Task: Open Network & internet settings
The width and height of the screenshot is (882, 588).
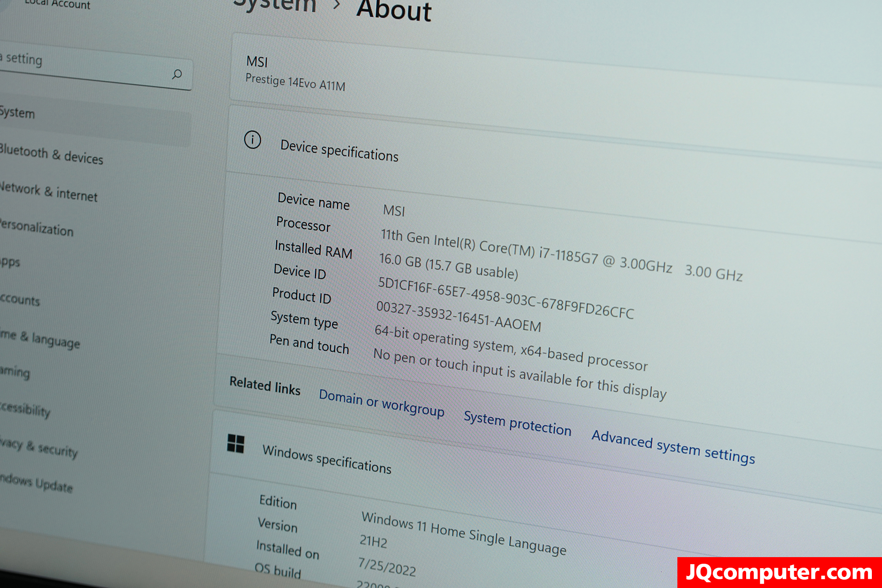Action: click(49, 192)
